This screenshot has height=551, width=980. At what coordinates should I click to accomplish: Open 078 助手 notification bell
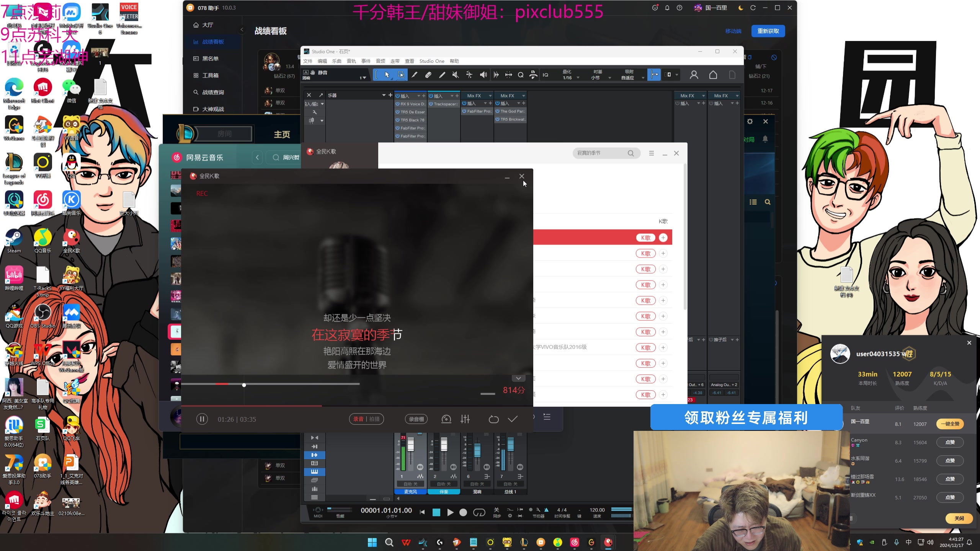pyautogui.click(x=667, y=8)
